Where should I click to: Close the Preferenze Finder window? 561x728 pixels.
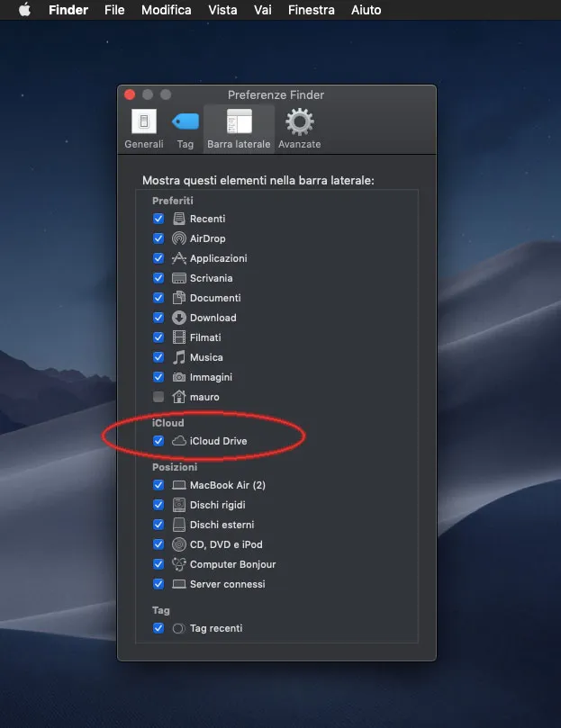pos(130,94)
